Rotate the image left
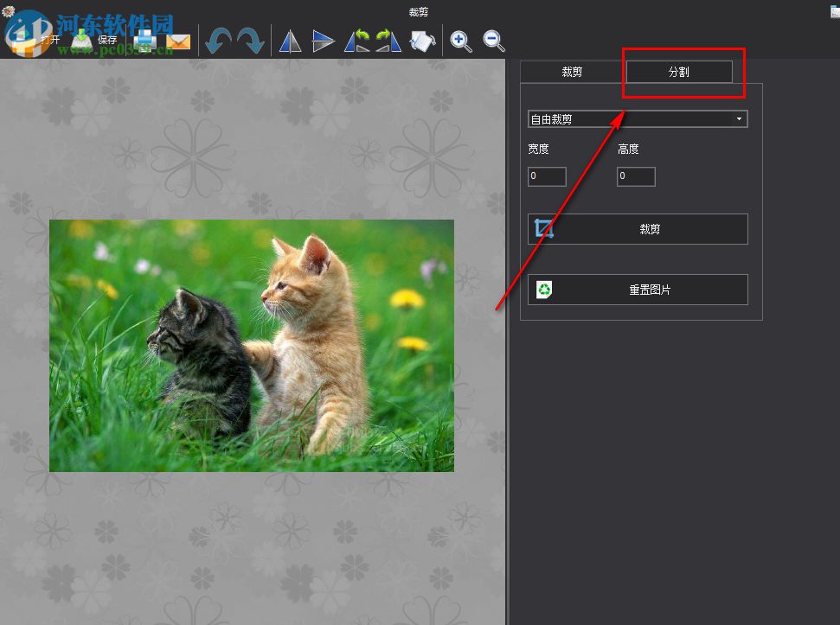The height and width of the screenshot is (625, 840). [357, 41]
